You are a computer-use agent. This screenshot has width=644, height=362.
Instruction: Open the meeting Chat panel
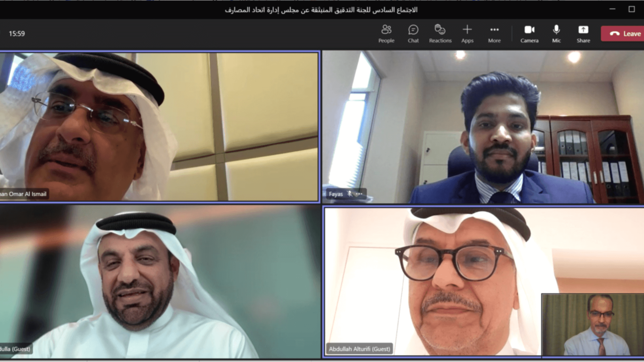pyautogui.click(x=413, y=33)
